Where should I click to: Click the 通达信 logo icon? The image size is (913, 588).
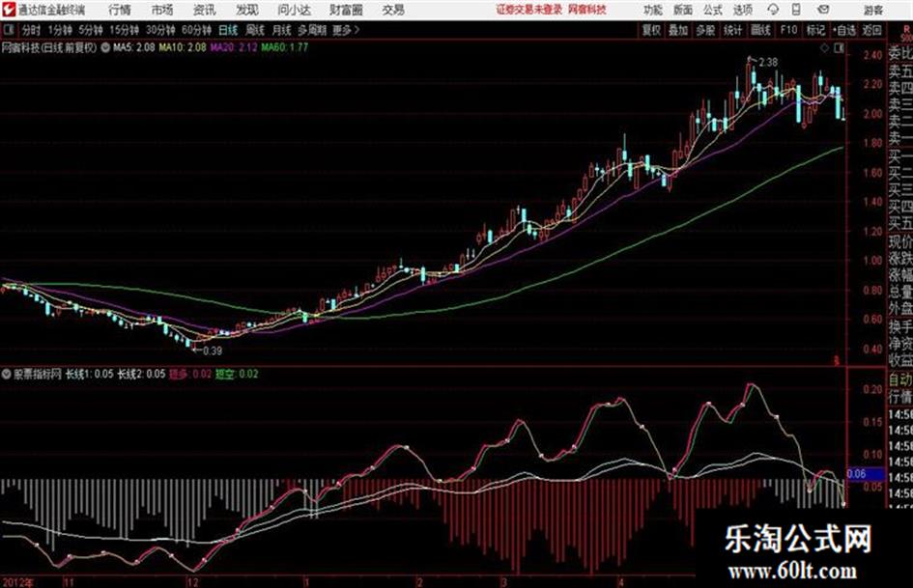coord(8,10)
